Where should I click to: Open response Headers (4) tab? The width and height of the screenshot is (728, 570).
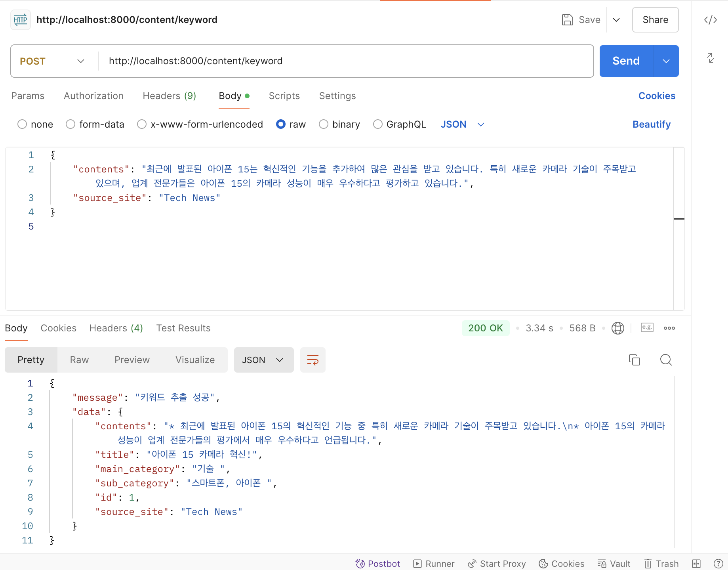116,328
